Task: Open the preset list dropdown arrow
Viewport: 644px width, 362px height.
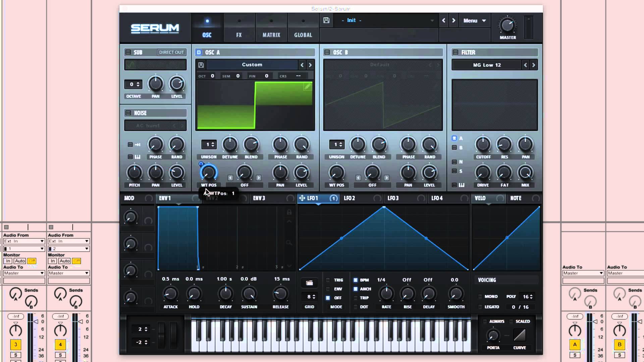Action: tap(432, 20)
